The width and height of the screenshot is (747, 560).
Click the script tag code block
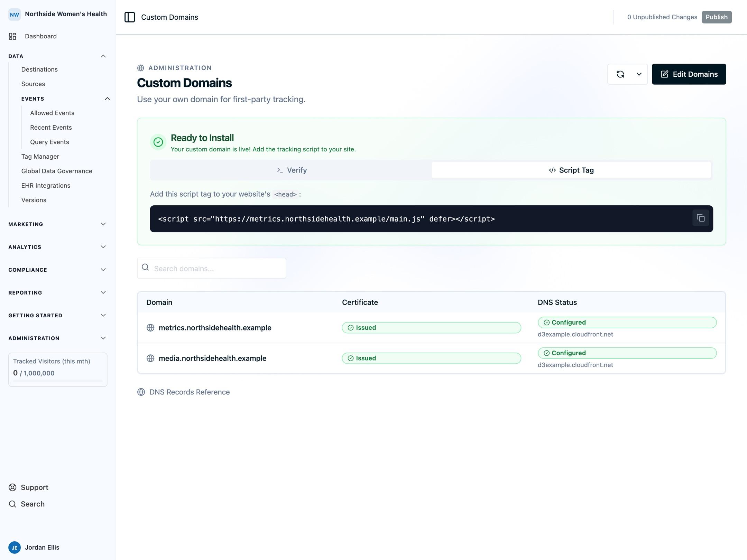click(x=431, y=219)
